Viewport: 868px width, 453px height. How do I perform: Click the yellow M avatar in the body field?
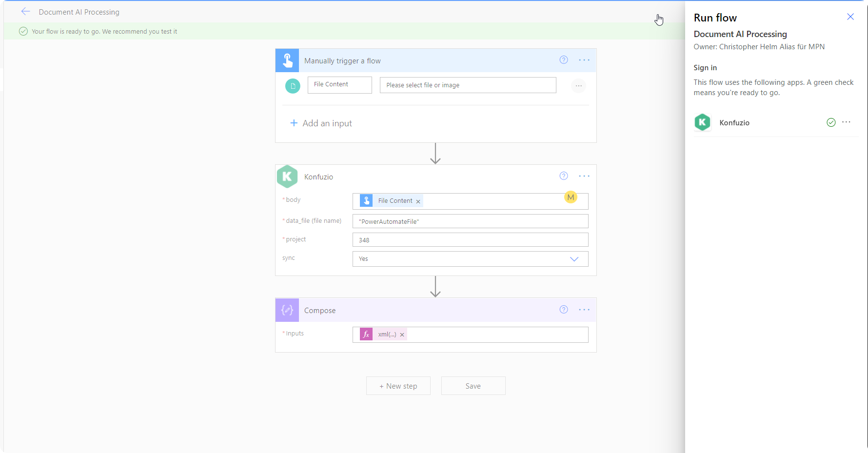coord(571,197)
